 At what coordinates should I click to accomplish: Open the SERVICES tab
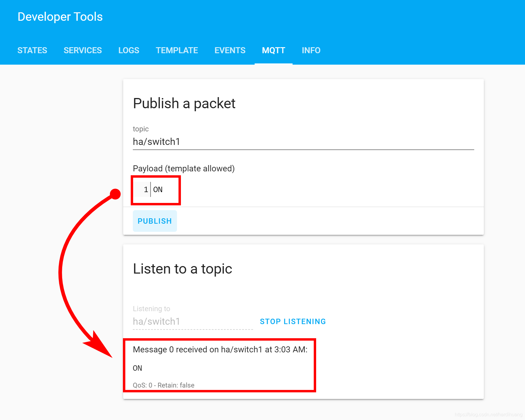tap(83, 50)
